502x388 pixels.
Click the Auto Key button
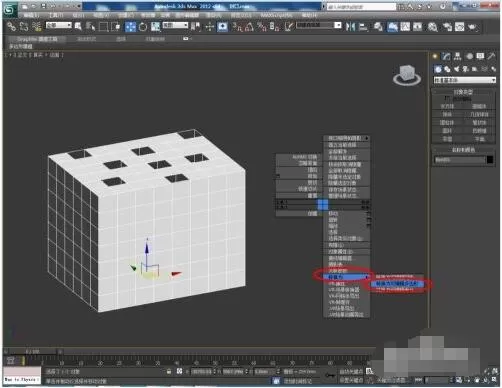pos(351,371)
